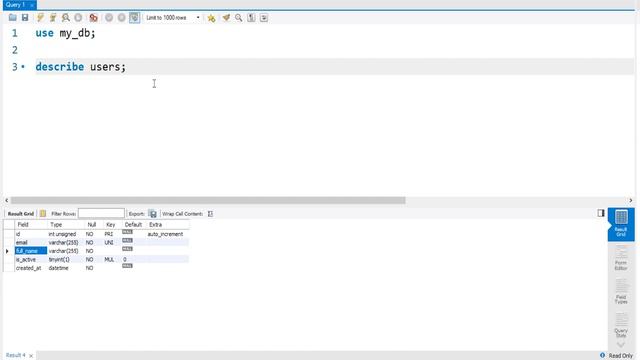Open the Query Stats view

tap(621, 325)
